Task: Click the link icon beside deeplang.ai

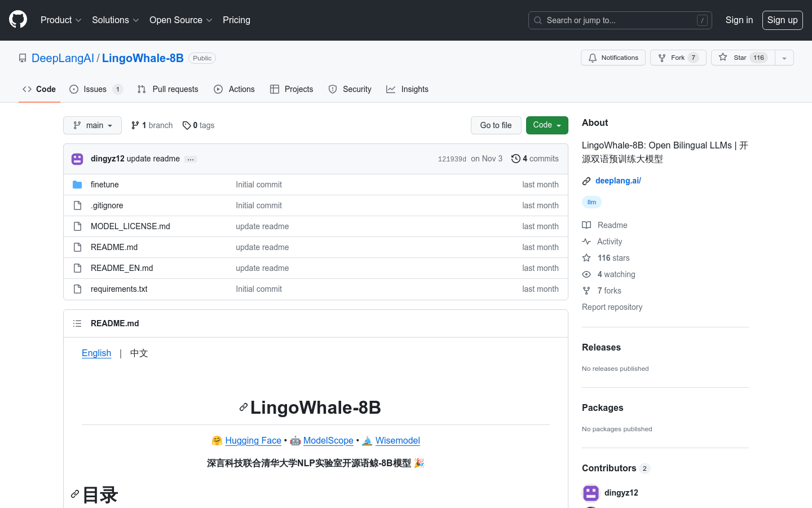Action: pos(586,181)
